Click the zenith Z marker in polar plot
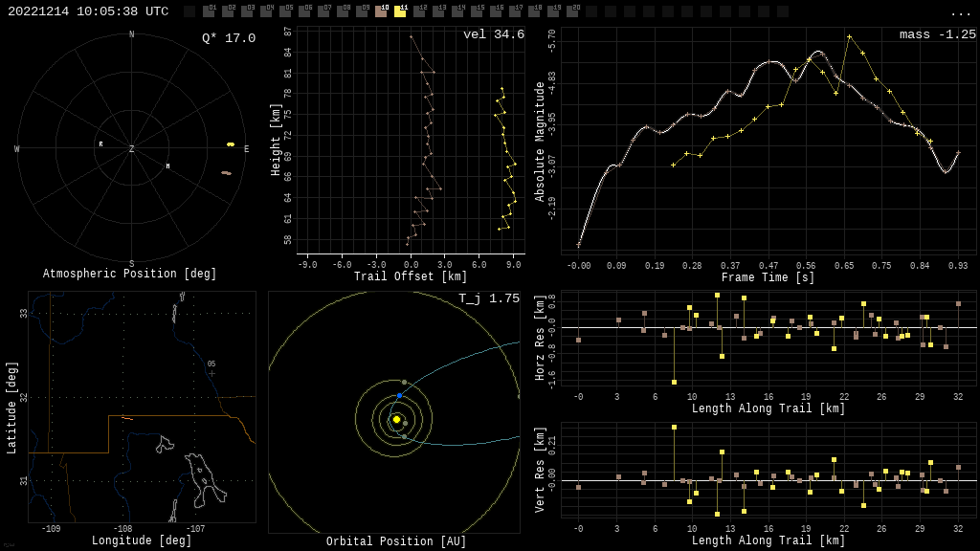This screenshot has height=551, width=980. click(131, 148)
